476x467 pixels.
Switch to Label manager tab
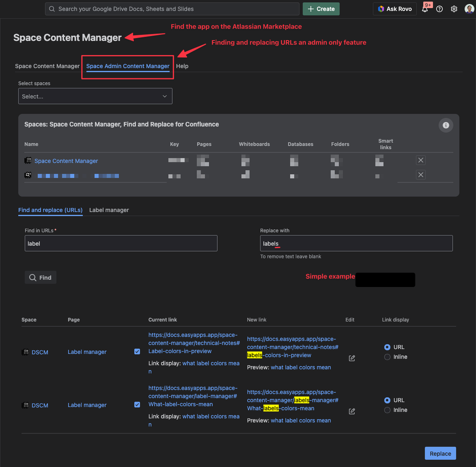coord(109,210)
